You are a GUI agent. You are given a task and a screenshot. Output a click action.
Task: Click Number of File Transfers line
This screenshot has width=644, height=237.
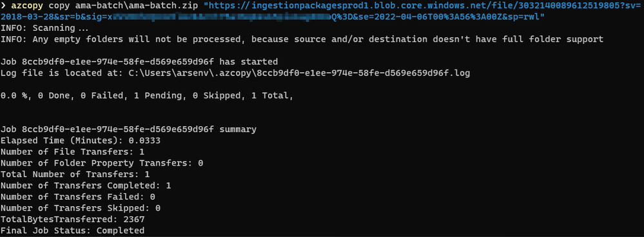pos(73,152)
